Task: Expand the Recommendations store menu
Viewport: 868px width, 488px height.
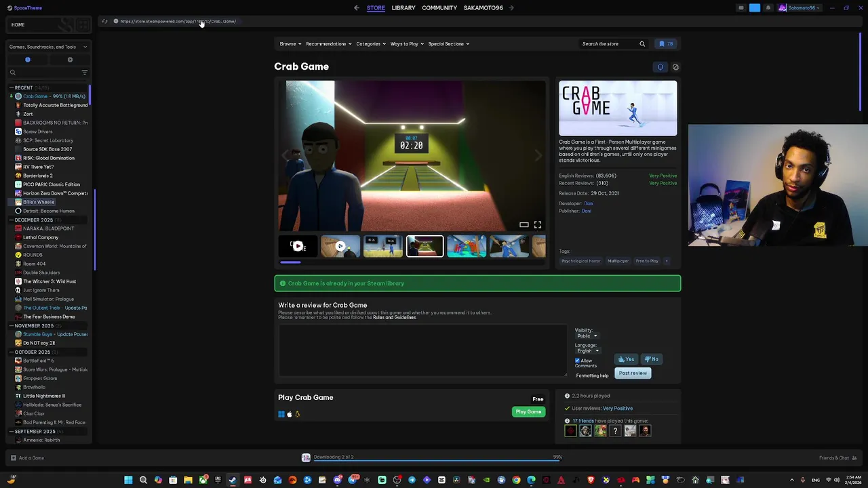Action: click(x=328, y=44)
